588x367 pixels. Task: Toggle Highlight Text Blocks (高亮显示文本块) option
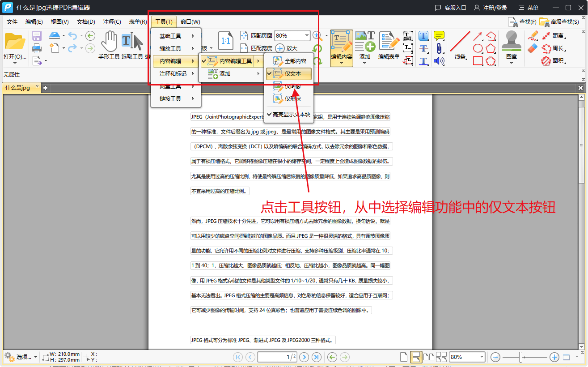pyautogui.click(x=289, y=115)
